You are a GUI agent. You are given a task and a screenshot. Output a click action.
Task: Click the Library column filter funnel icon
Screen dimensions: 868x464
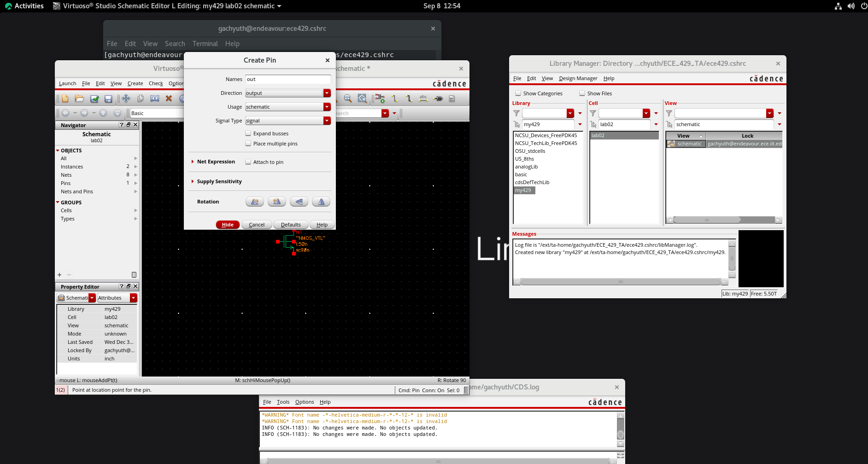point(516,113)
